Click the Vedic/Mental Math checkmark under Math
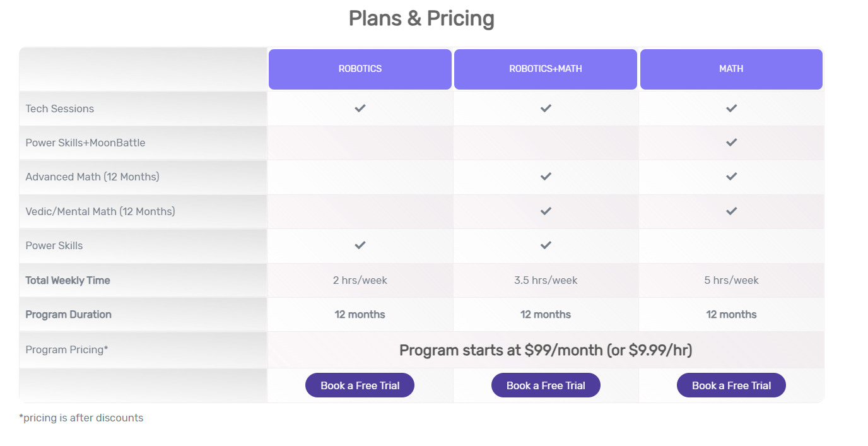 [x=731, y=211]
